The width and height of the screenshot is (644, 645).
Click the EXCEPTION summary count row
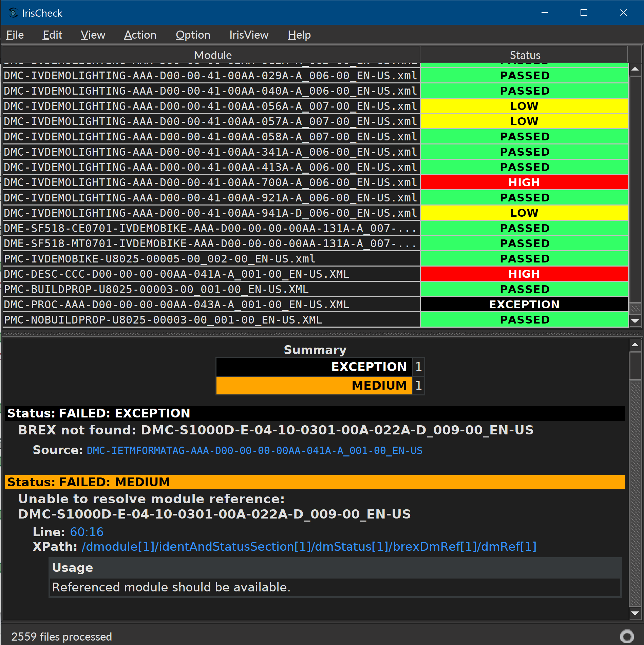(320, 367)
